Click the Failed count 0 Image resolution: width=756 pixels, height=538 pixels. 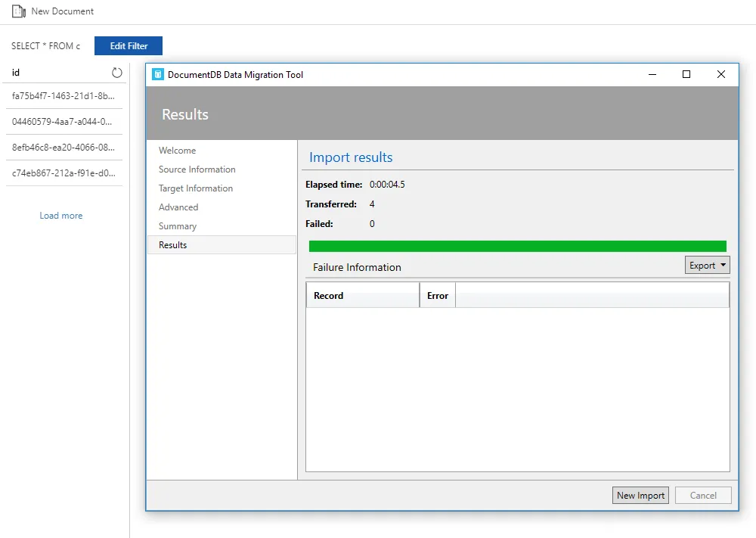click(x=372, y=224)
